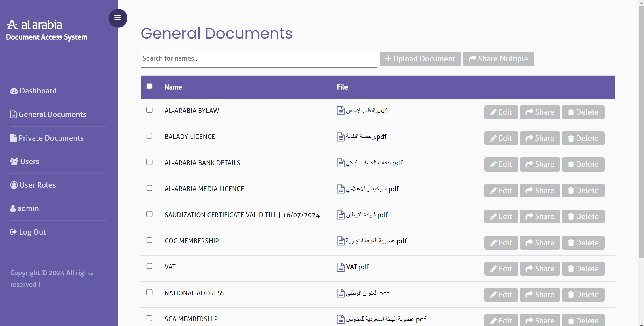Click the Users group icon in sidebar
Image resolution: width=644 pixels, height=326 pixels.
[14, 161]
